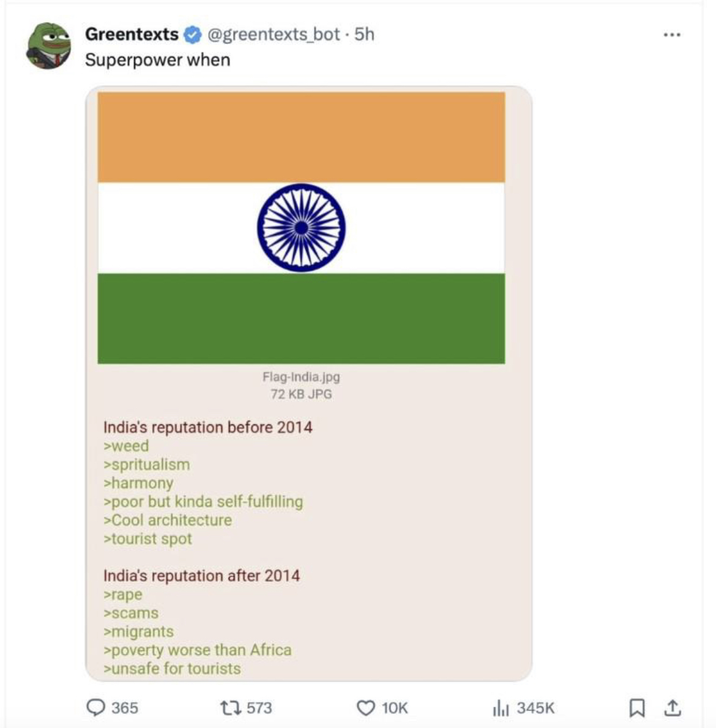Click the Flag-India.jpg filename text
Viewport: 716px width, 728px height.
pos(301,377)
